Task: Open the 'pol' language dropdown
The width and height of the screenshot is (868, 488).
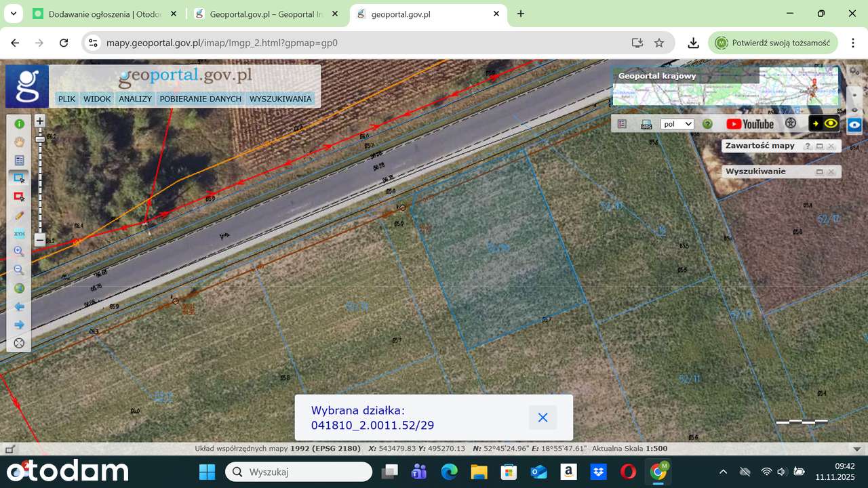Action: pos(677,124)
